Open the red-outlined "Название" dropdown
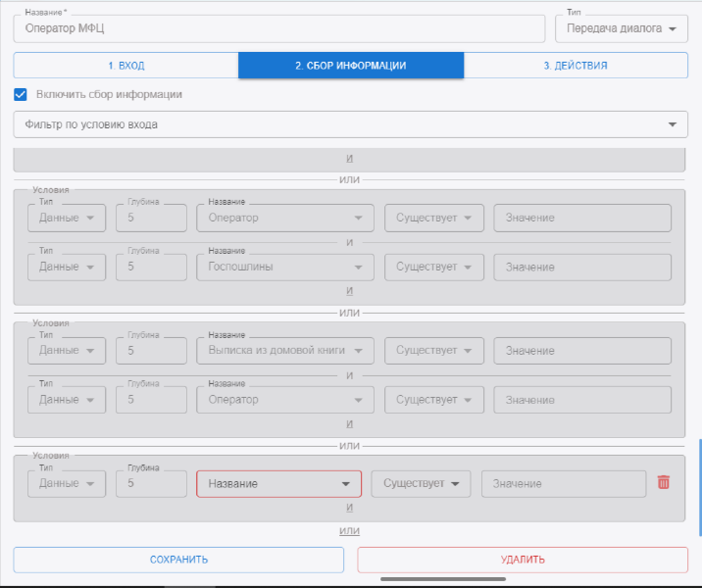702x588 pixels. coord(278,484)
